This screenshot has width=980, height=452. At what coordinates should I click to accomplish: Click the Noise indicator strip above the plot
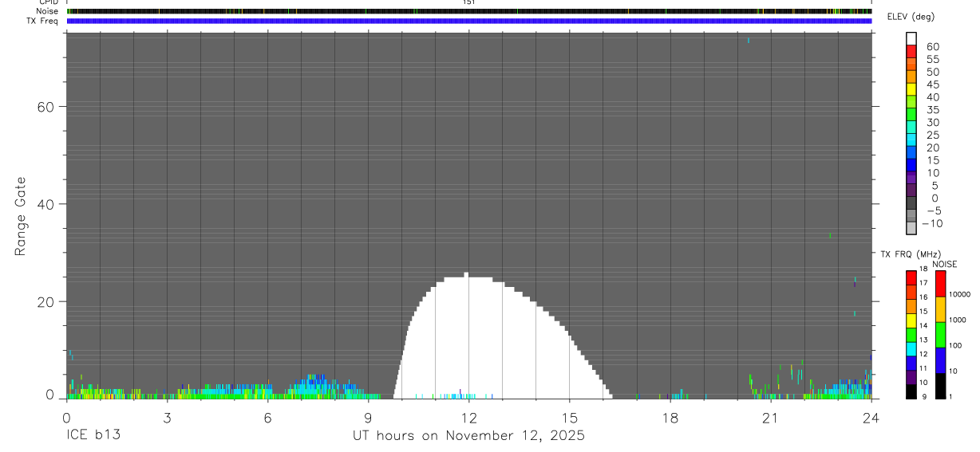(469, 11)
